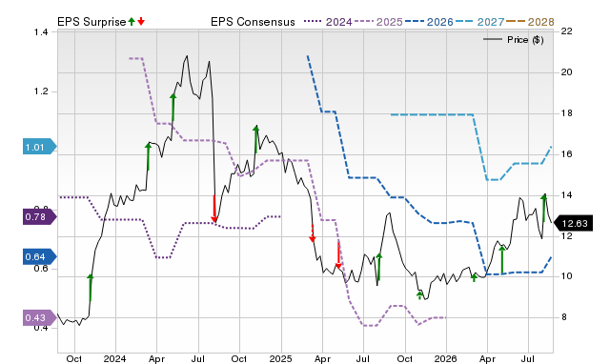Click the 0.6 label on the EPS axis

[x=41, y=269]
